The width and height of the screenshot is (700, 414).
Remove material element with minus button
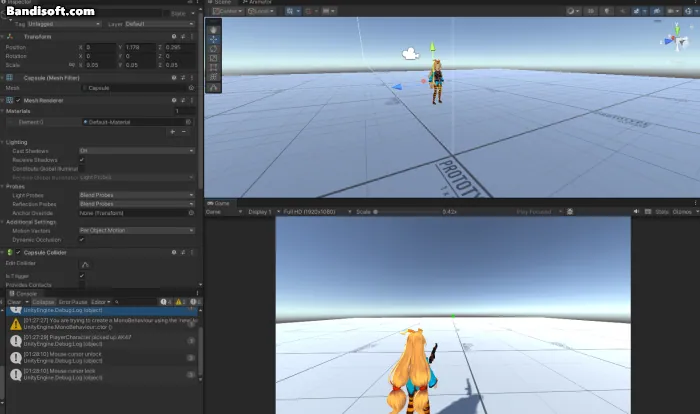[183, 132]
